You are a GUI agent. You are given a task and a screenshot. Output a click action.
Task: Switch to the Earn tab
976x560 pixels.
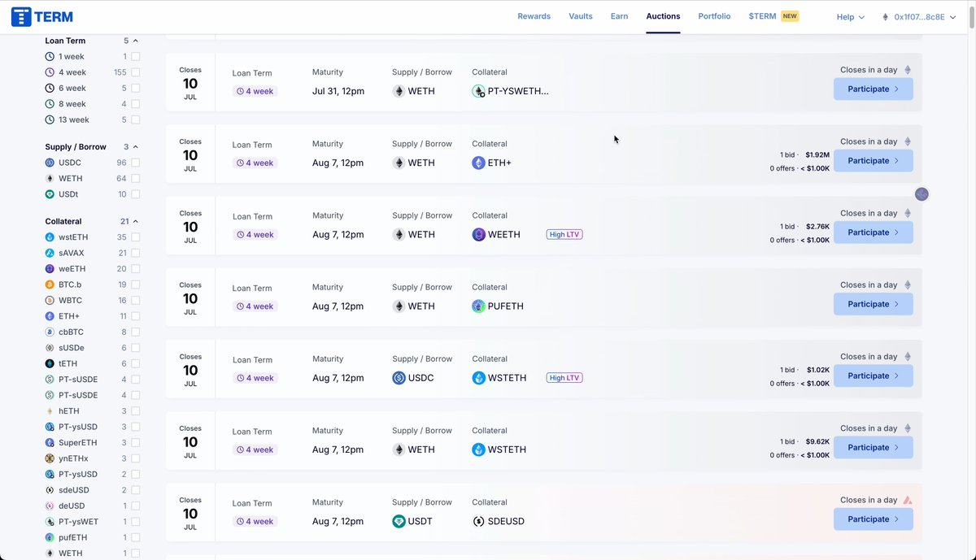pos(619,16)
